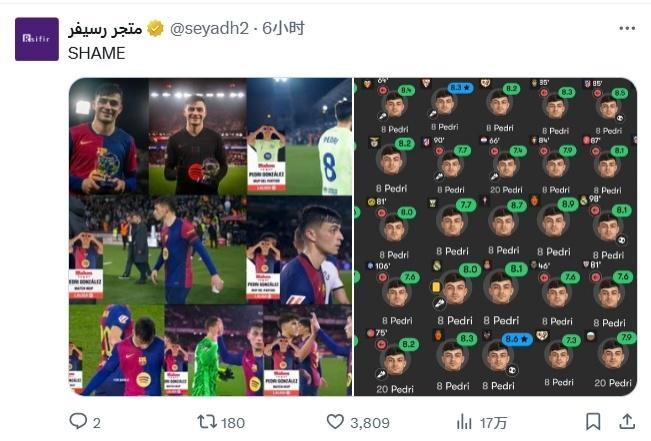Open view analytics bar chart icon
Screen dimensions: 651x441
465,422
